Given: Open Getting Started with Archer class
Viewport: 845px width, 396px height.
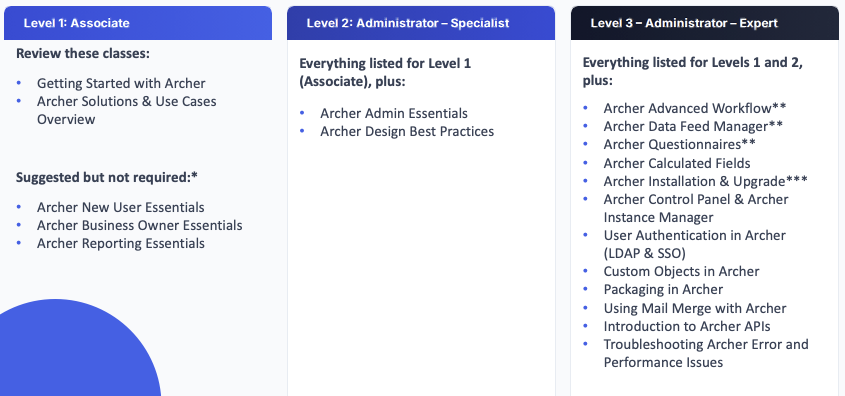Looking at the screenshot, I should point(121,84).
